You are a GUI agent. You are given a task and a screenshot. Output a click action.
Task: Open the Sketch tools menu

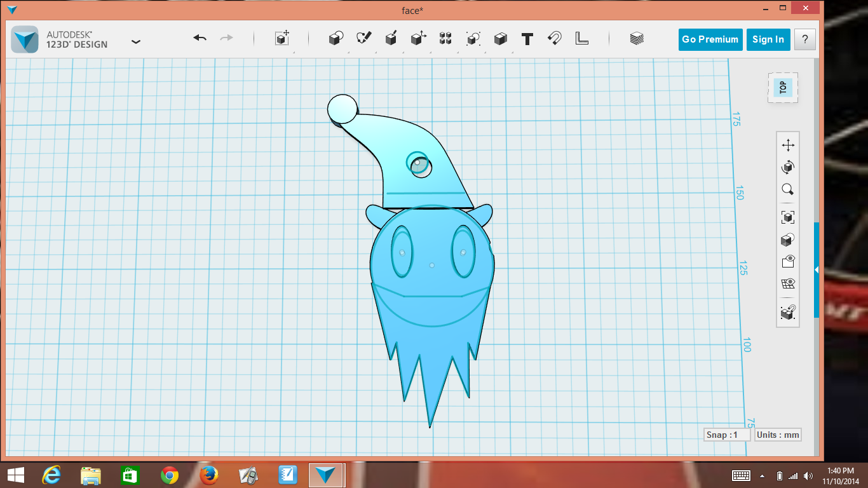click(364, 38)
